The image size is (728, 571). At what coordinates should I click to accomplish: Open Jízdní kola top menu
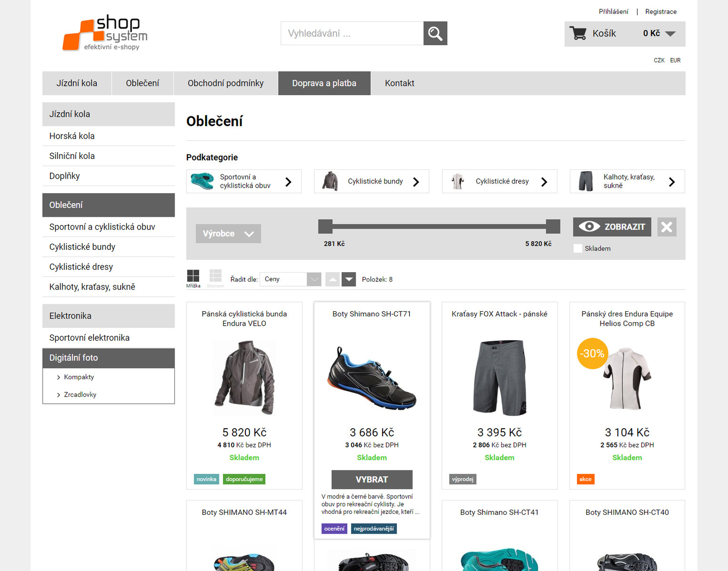pos(77,83)
